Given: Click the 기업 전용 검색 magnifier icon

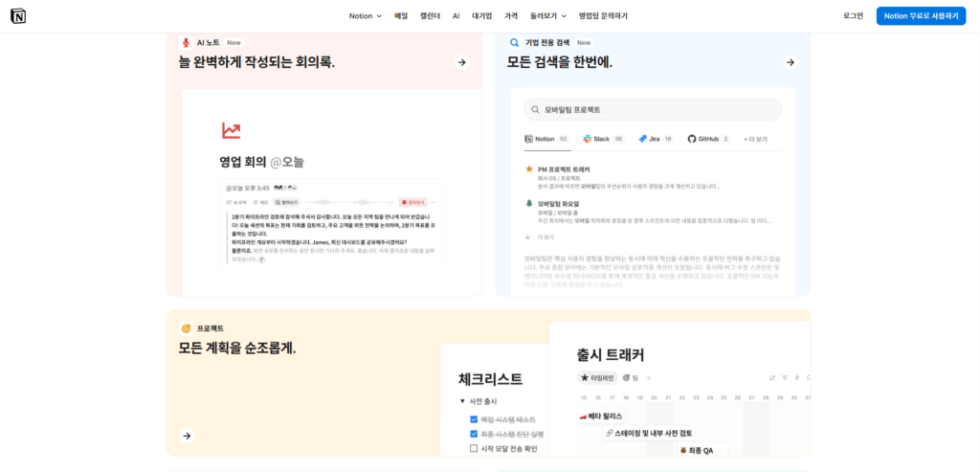Looking at the screenshot, I should [514, 42].
